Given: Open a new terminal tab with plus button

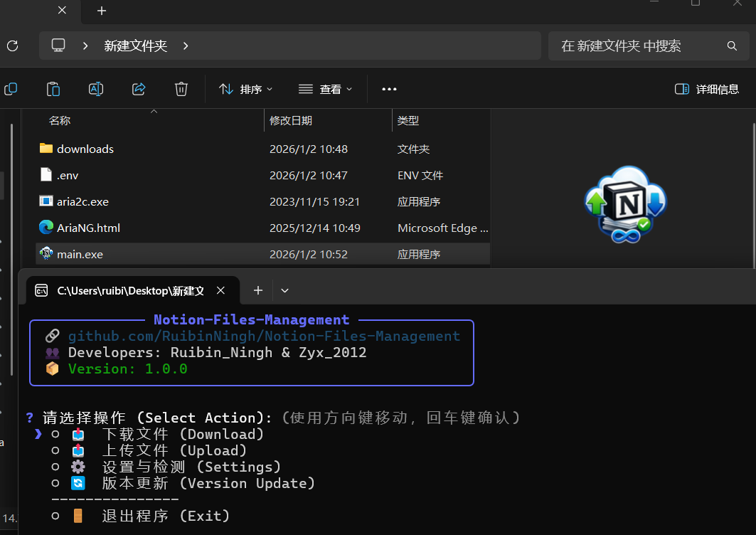Looking at the screenshot, I should 258,290.
